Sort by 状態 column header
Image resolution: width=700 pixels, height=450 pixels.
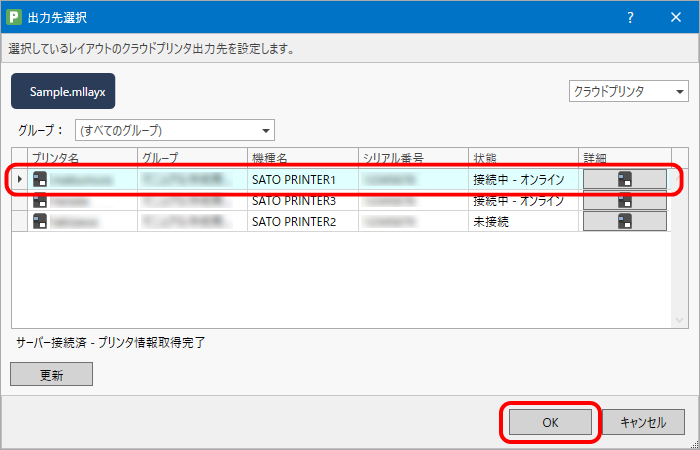tap(523, 158)
